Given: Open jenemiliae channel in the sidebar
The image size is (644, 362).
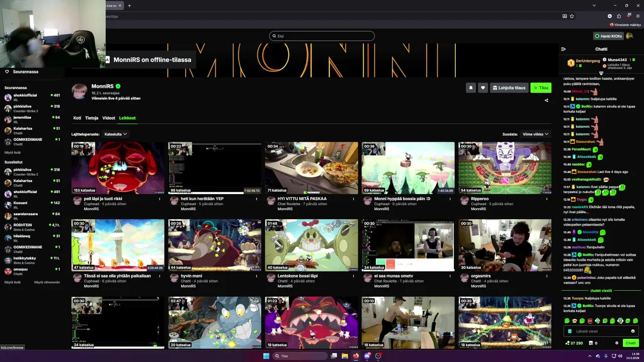Looking at the screenshot, I should pos(32,119).
